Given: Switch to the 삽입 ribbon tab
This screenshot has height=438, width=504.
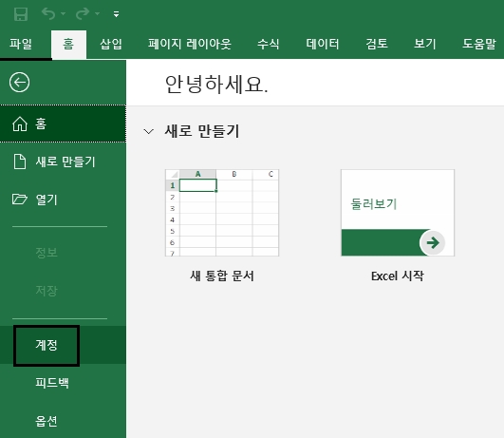Looking at the screenshot, I should tap(111, 44).
